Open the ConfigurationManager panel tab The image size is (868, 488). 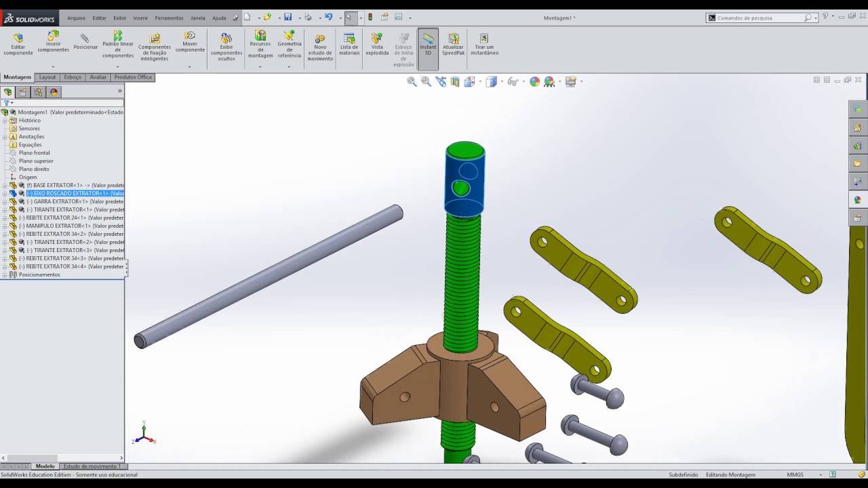[39, 92]
